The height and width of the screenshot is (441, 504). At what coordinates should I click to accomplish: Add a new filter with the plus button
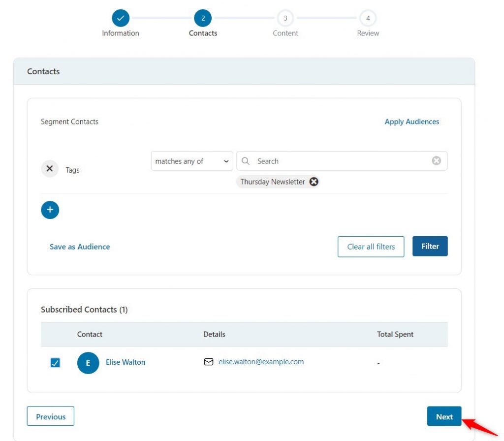pyautogui.click(x=50, y=210)
